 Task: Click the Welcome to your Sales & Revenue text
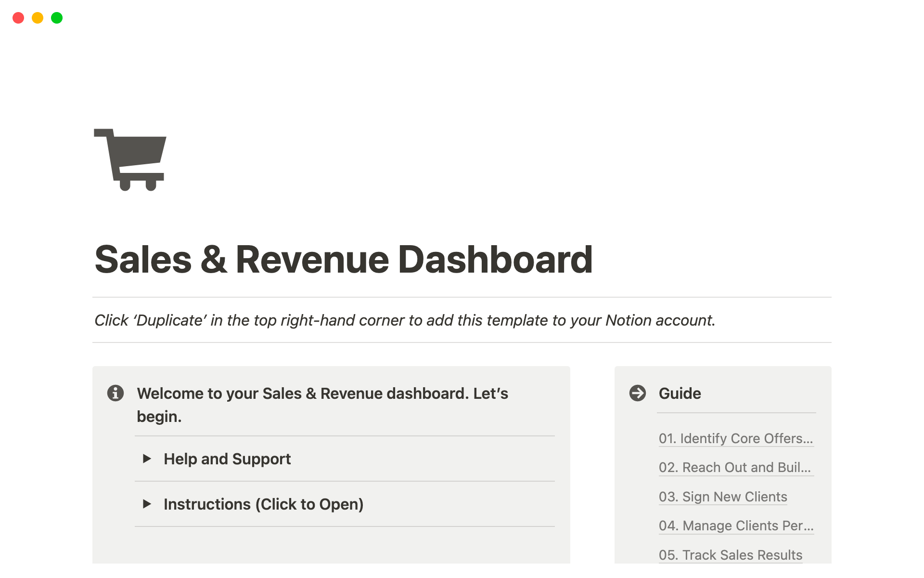tap(322, 394)
